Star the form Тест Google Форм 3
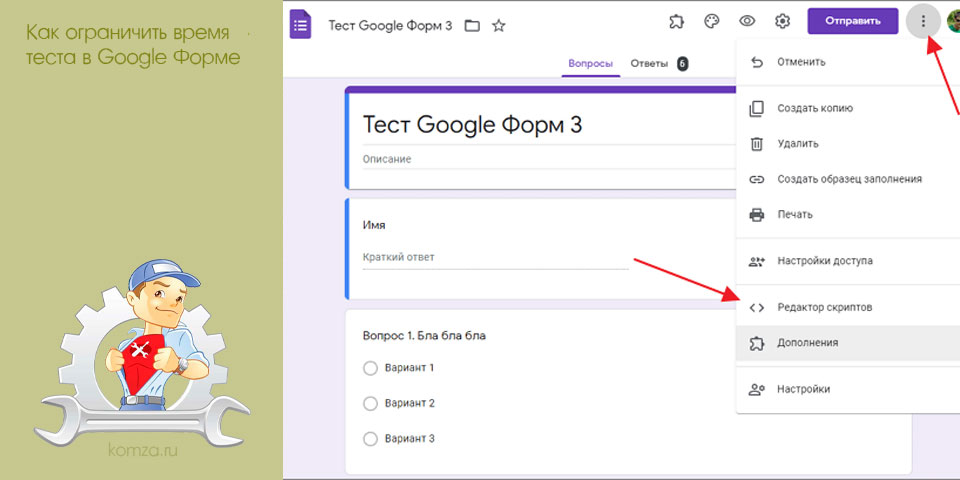960x480 pixels. pos(499,26)
